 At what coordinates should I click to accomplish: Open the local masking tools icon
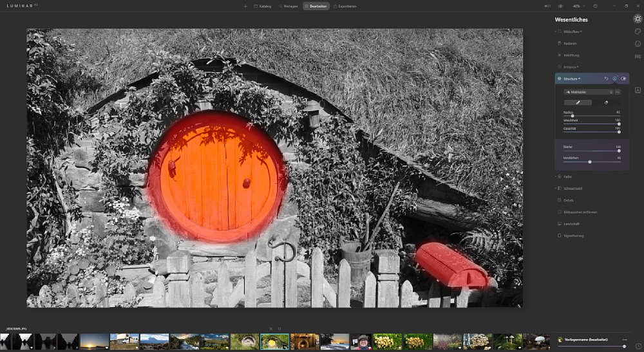tap(638, 90)
